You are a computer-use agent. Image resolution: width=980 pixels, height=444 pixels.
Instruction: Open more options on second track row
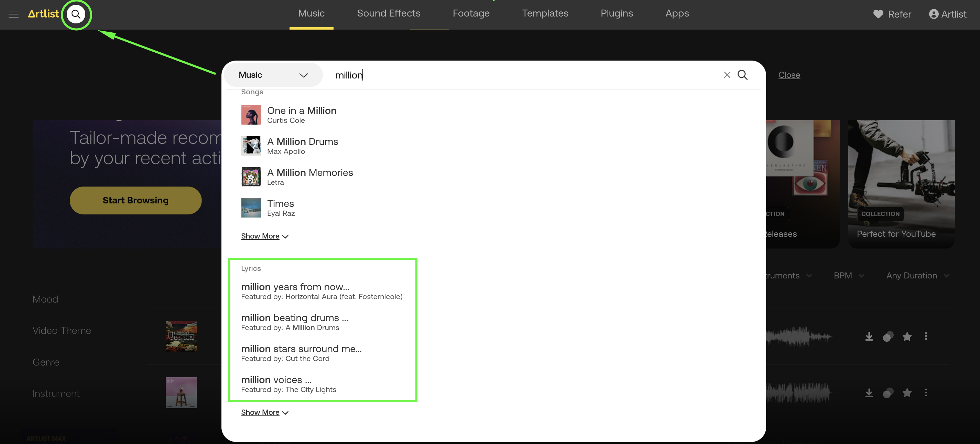coord(926,393)
